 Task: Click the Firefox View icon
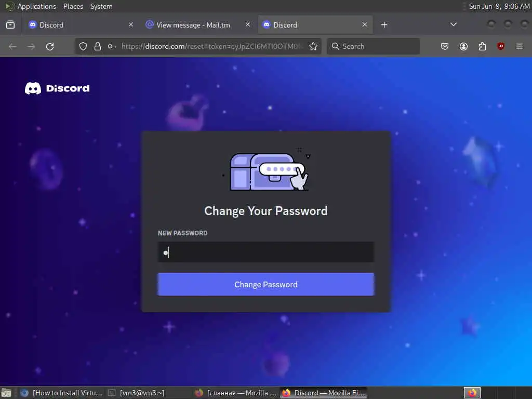[10, 25]
